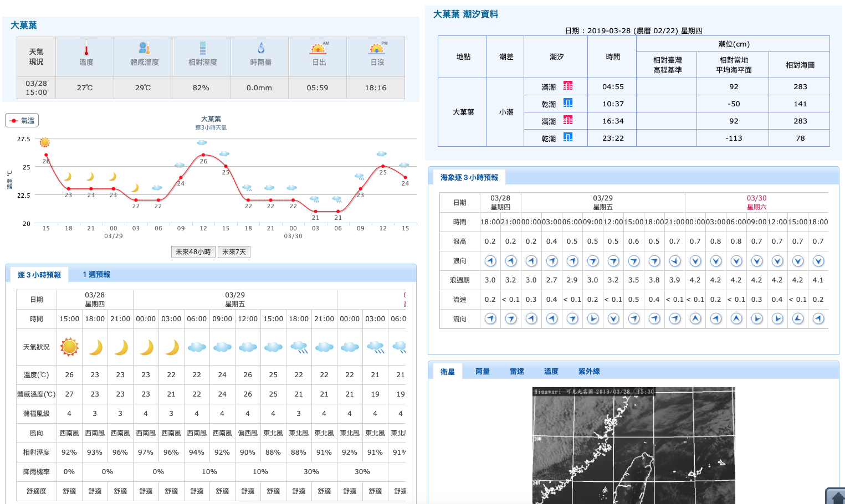Click the red 03/30 星期六 date header
Image resolution: width=845 pixels, height=504 pixels.
pos(756,202)
